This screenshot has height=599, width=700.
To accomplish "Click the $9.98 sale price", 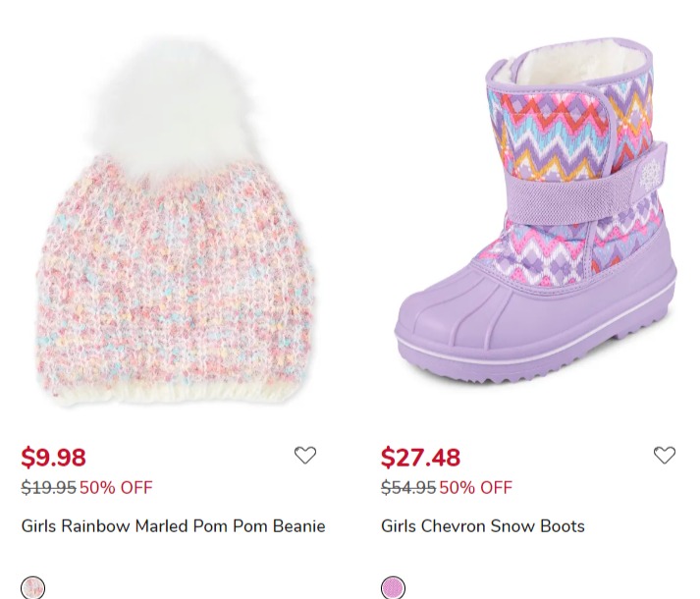I will [54, 457].
